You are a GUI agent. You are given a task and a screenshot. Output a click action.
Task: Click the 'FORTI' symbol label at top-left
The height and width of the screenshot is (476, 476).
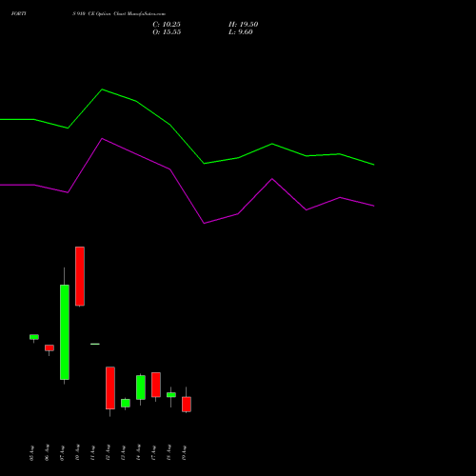tap(18, 13)
